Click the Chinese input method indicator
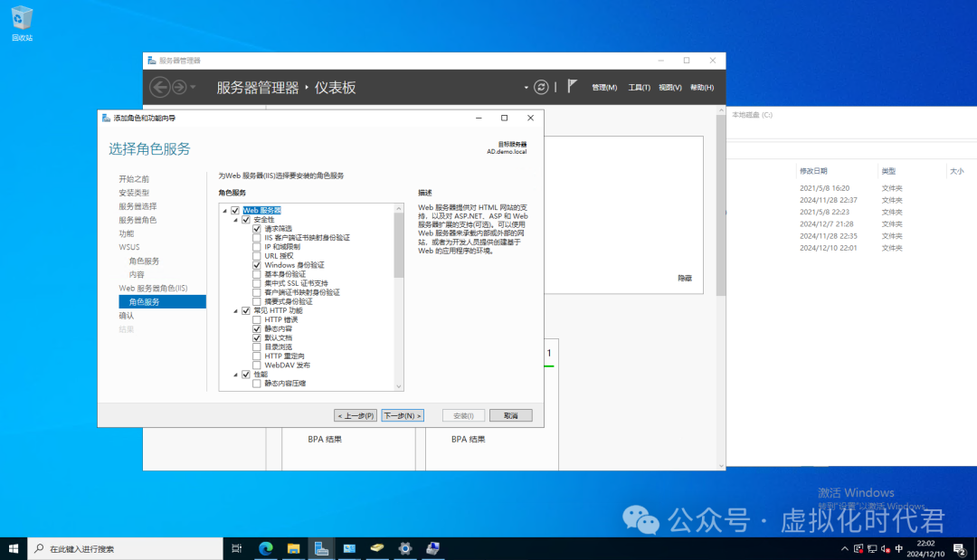Image resolution: width=977 pixels, height=560 pixels. 899,549
